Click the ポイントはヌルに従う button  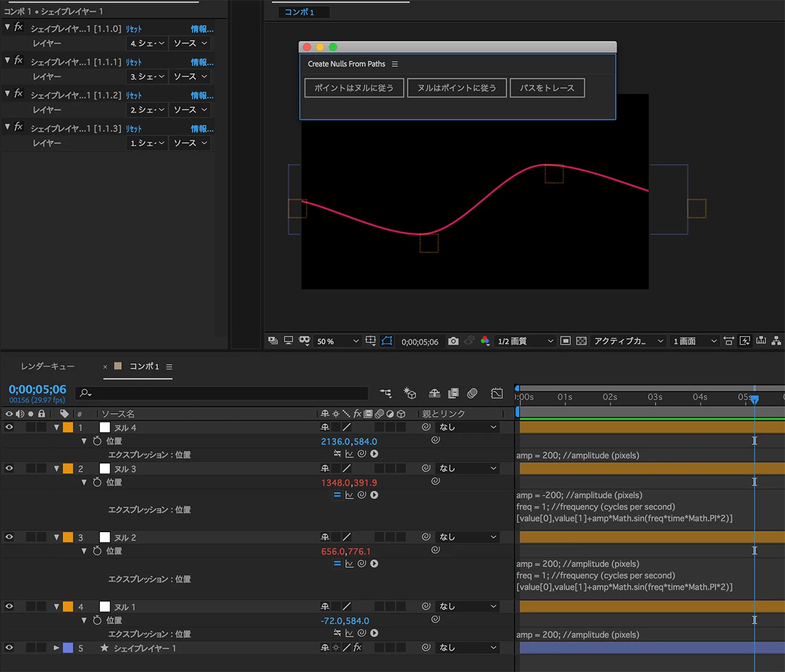(x=354, y=88)
